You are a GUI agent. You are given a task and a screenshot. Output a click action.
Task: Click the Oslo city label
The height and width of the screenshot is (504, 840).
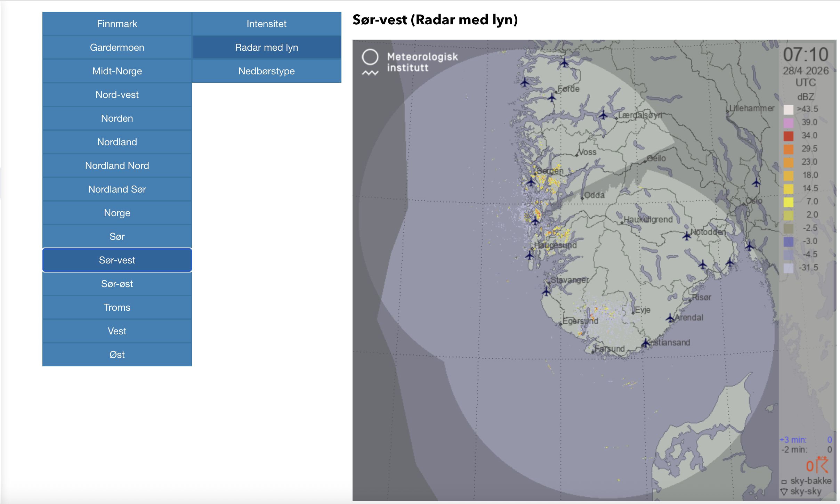pos(754,201)
